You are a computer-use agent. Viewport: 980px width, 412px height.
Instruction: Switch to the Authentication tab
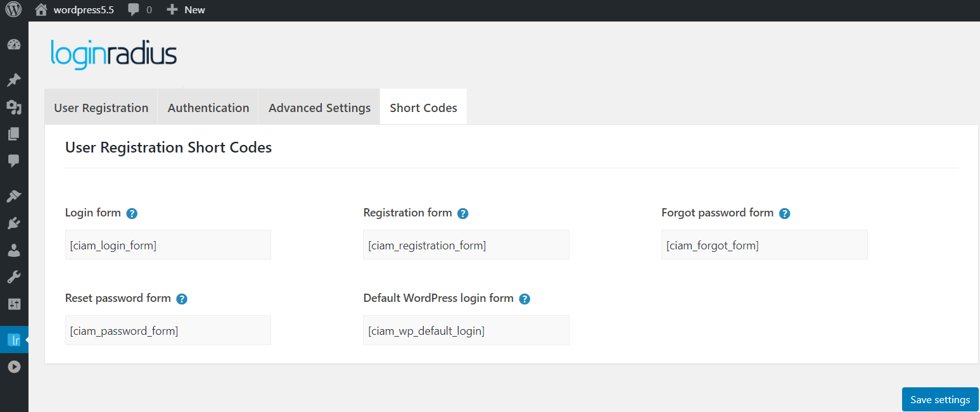point(208,108)
